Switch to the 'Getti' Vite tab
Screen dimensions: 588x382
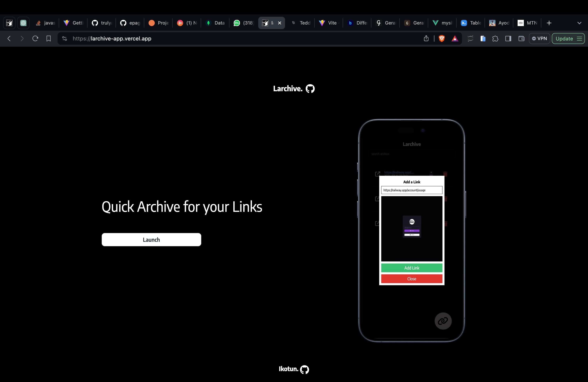point(73,23)
